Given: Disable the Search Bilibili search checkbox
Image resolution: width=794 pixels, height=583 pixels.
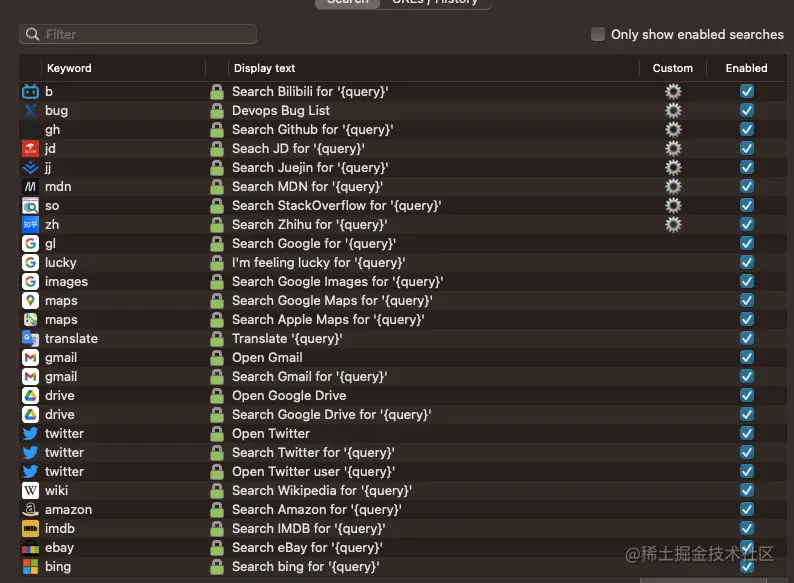Looking at the screenshot, I should click(x=747, y=92).
